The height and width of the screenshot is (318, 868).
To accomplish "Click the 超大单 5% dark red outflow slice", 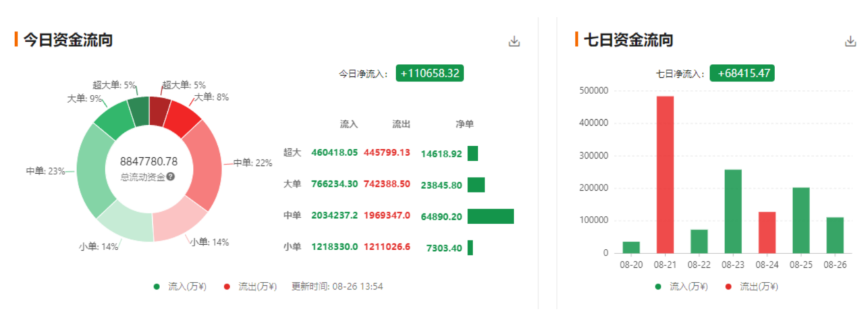I will pos(159,112).
